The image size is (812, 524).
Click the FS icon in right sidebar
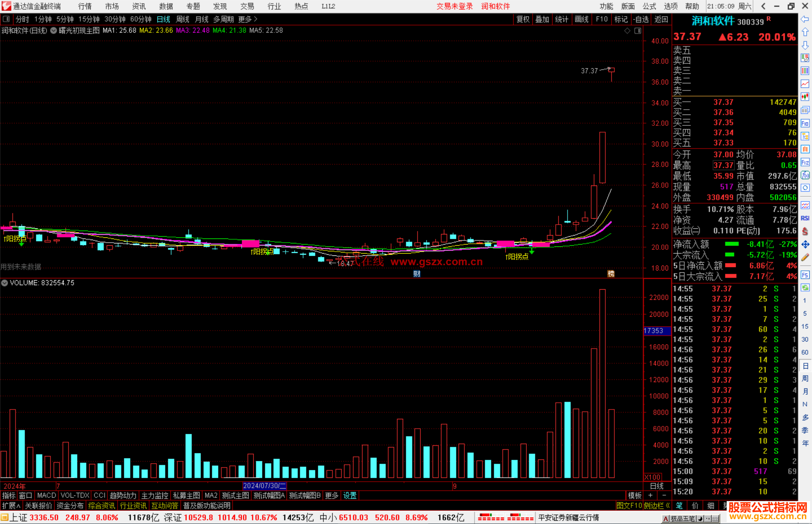[x=805, y=275]
